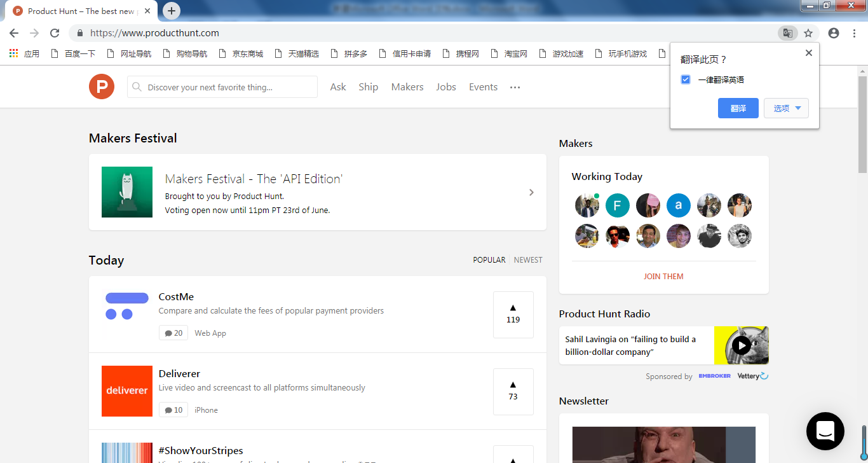Reload the page
This screenshot has width=868, height=463.
(x=55, y=33)
